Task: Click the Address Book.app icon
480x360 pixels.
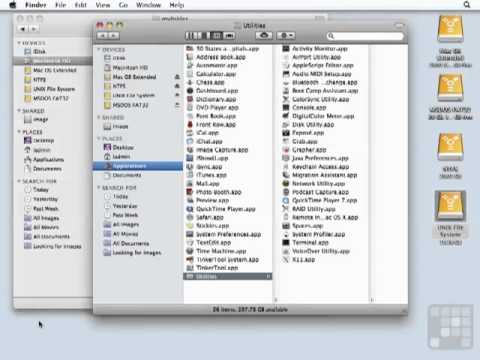Action: [190, 57]
